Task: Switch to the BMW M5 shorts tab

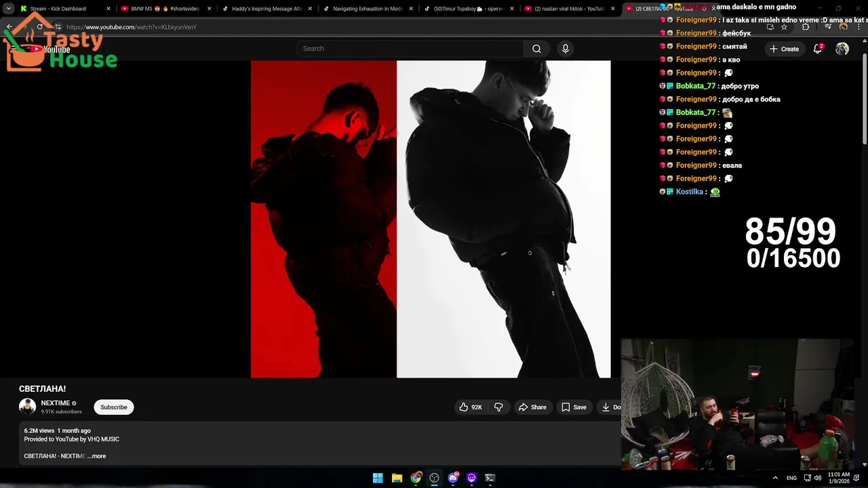Action: pyautogui.click(x=166, y=9)
